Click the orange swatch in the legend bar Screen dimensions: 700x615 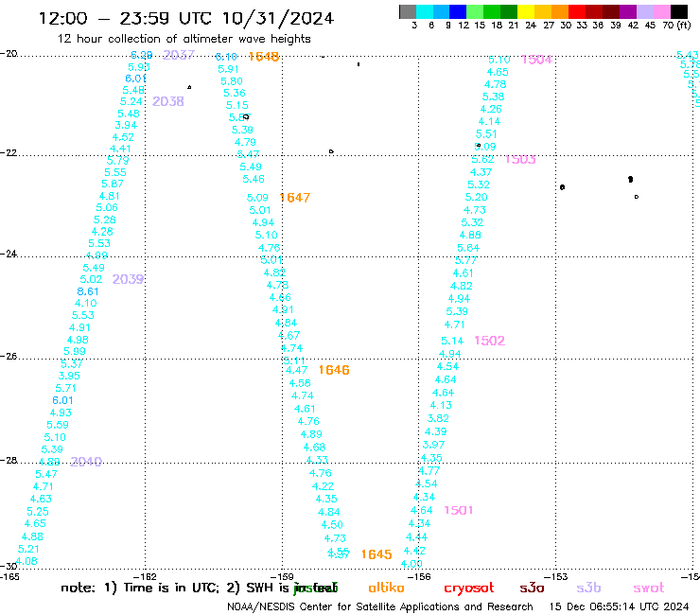point(560,11)
